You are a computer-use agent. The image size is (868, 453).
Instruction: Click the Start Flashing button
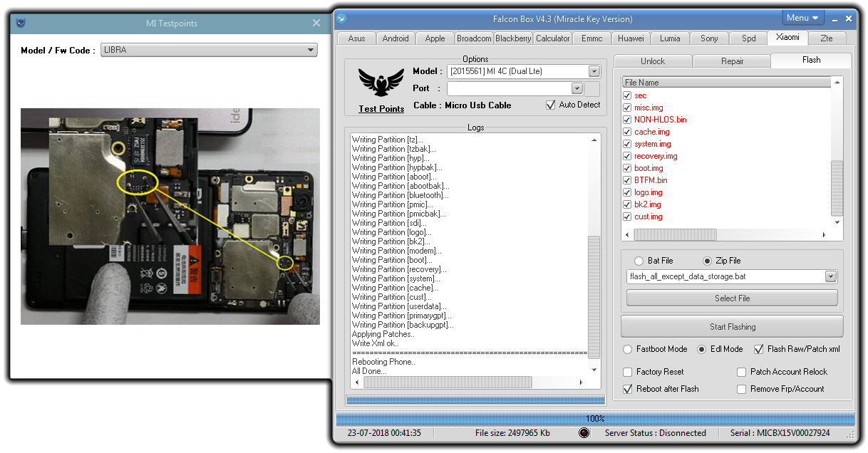[x=732, y=327]
